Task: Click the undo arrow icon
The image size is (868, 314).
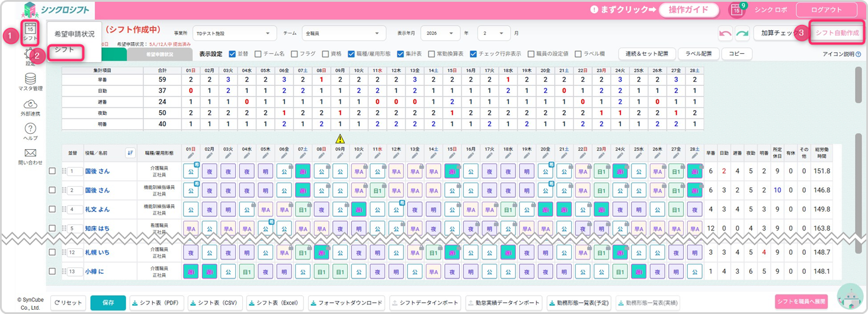Action: (x=724, y=34)
